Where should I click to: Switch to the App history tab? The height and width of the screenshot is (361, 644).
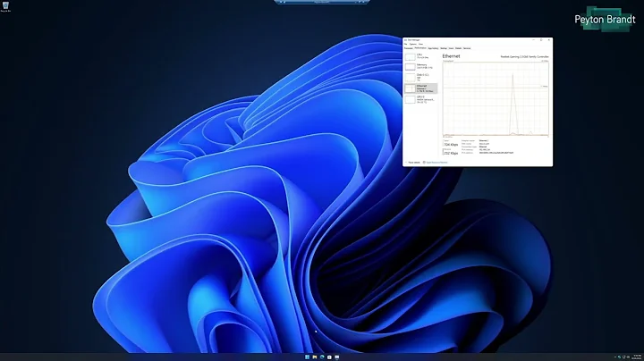(x=433, y=48)
